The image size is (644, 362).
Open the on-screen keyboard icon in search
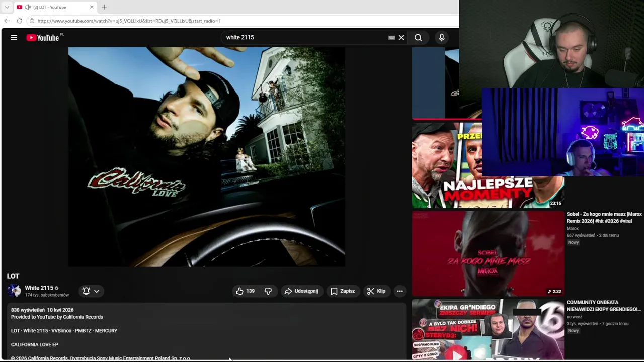click(x=391, y=38)
